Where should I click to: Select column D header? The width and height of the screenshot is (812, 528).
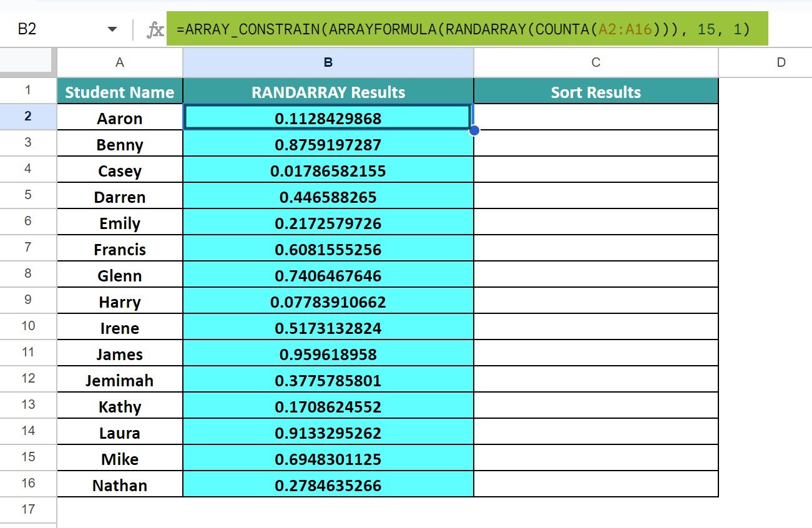[781, 62]
